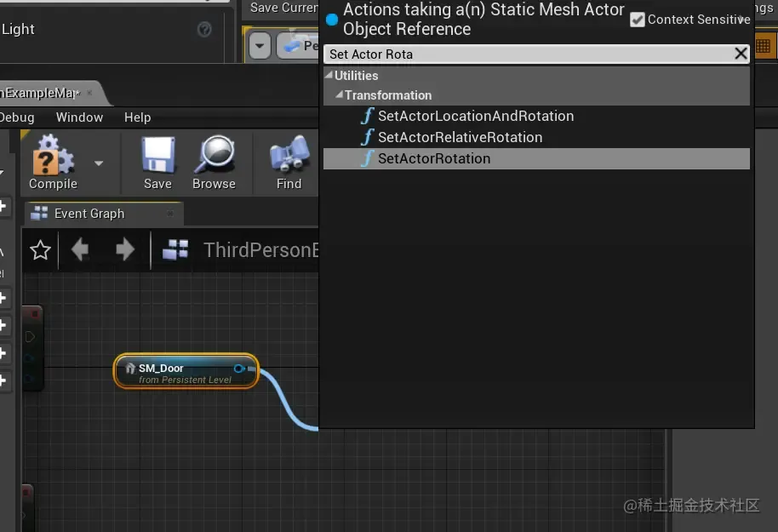This screenshot has height=532, width=778.
Task: Open the Help menu
Action: click(x=137, y=117)
